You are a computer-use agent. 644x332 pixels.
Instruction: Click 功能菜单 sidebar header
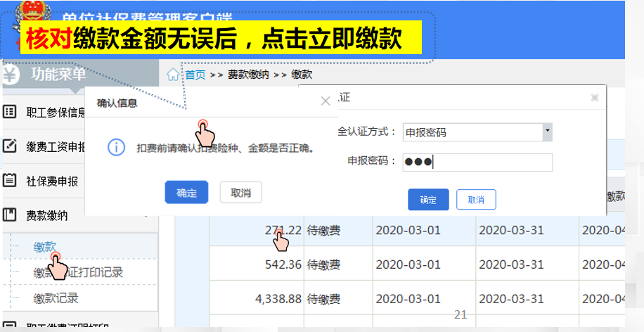58,75
